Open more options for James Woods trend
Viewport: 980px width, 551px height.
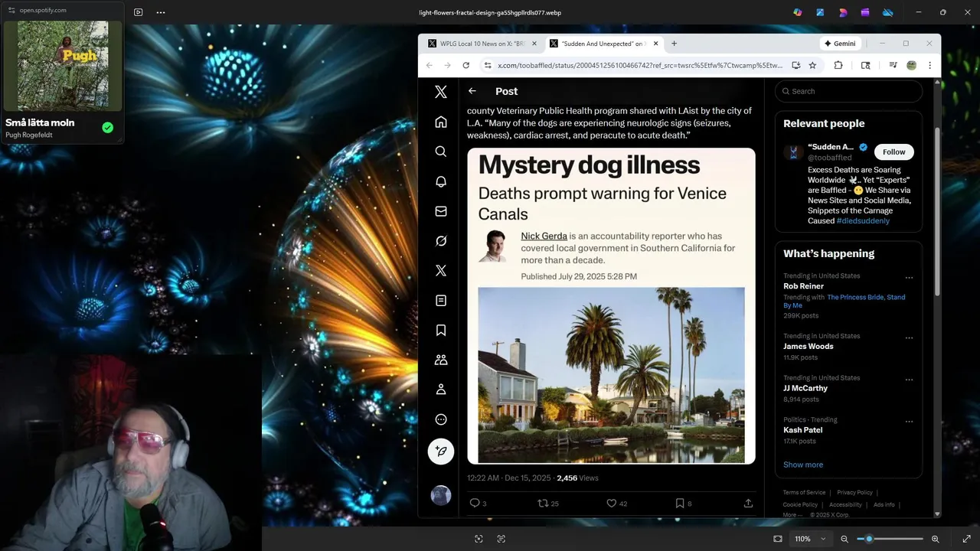coord(909,337)
